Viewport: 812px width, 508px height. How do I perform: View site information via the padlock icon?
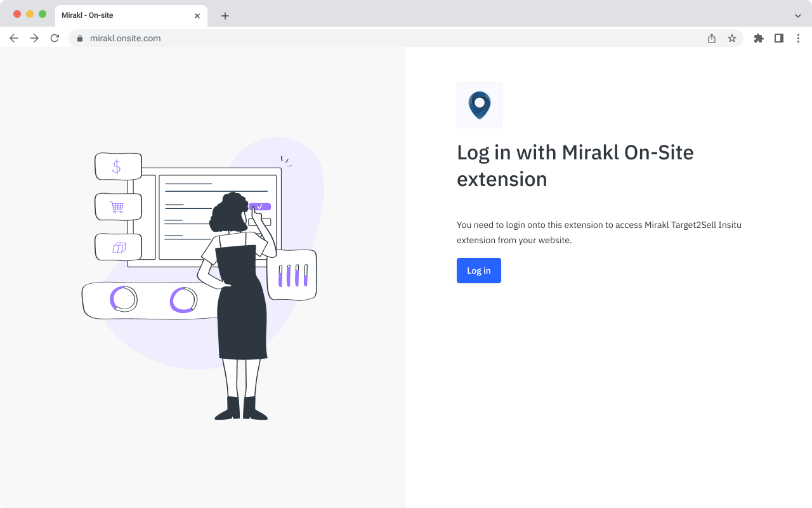pos(79,38)
